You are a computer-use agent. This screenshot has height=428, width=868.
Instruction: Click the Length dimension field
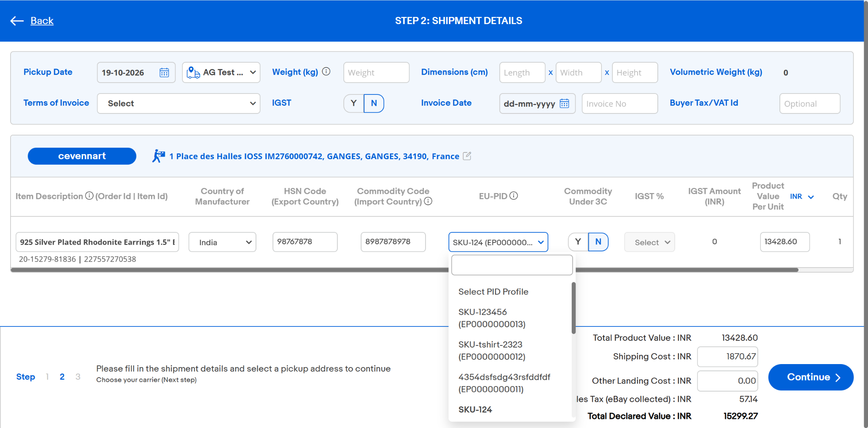(x=522, y=72)
